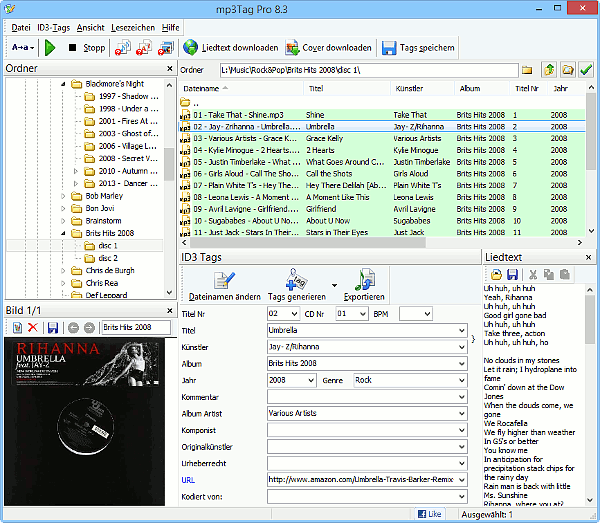This screenshot has height=523, width=600.
Task: Select the Chris Rea folder
Action: pyautogui.click(x=102, y=283)
